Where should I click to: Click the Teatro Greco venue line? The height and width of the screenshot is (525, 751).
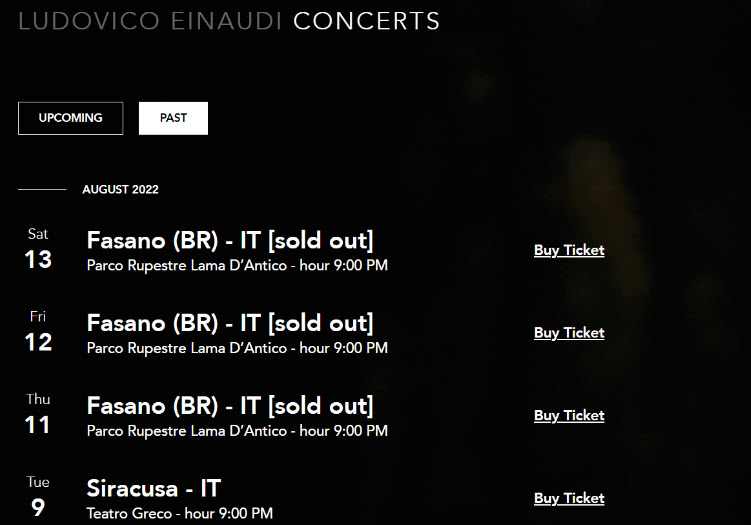[180, 514]
